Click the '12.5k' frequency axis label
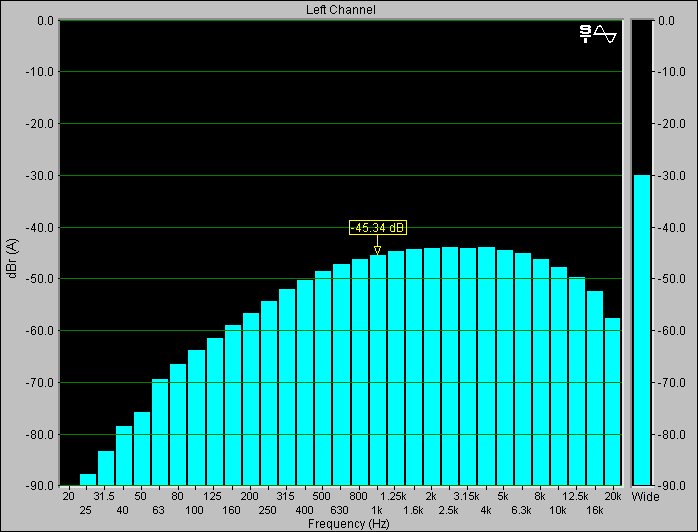The height and width of the screenshot is (532, 698). [575, 496]
